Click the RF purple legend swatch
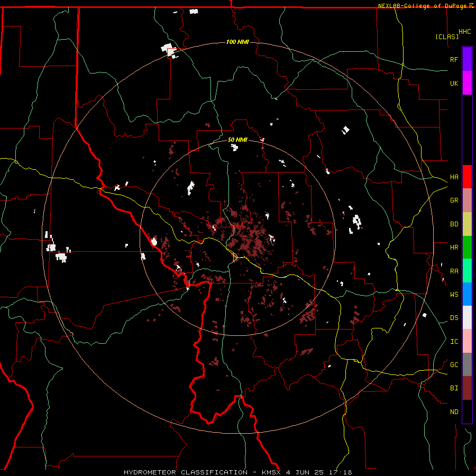 click(x=467, y=59)
